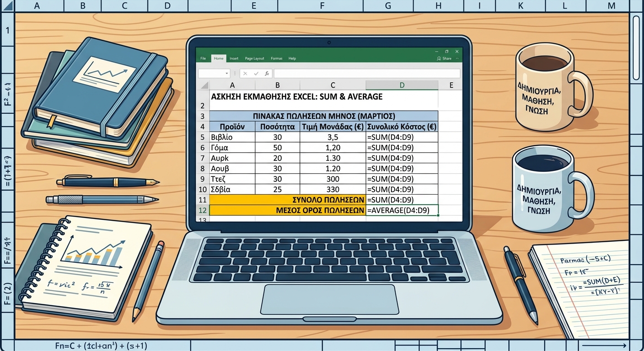Image resolution: width=644 pixels, height=351 pixels.
Task: Select column A header in the Excel window
Action: (x=232, y=85)
